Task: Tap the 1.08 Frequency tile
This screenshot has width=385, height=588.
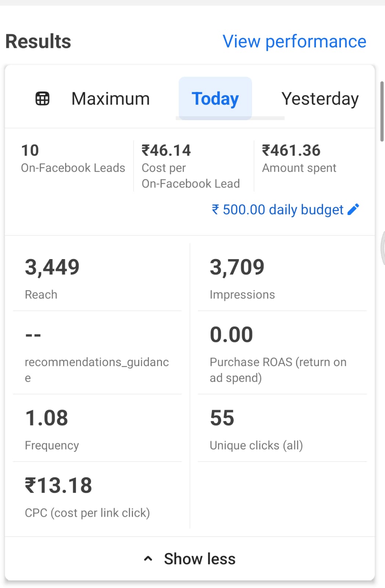Action: (x=97, y=429)
